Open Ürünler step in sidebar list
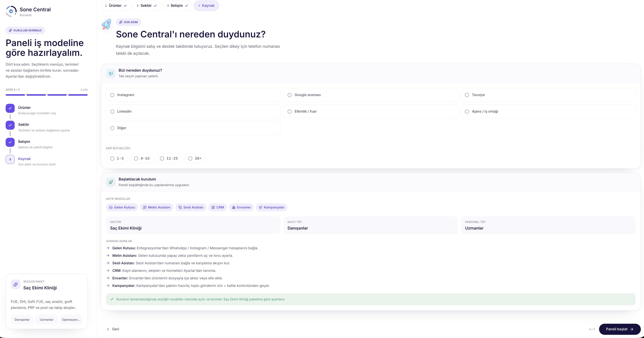The image size is (644, 338). [x=46, y=110]
